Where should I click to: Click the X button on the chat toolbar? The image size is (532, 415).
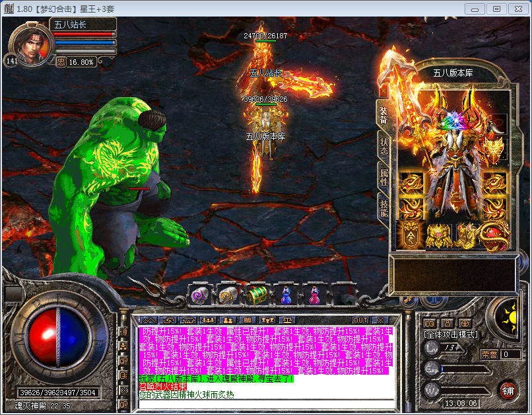click(380, 321)
